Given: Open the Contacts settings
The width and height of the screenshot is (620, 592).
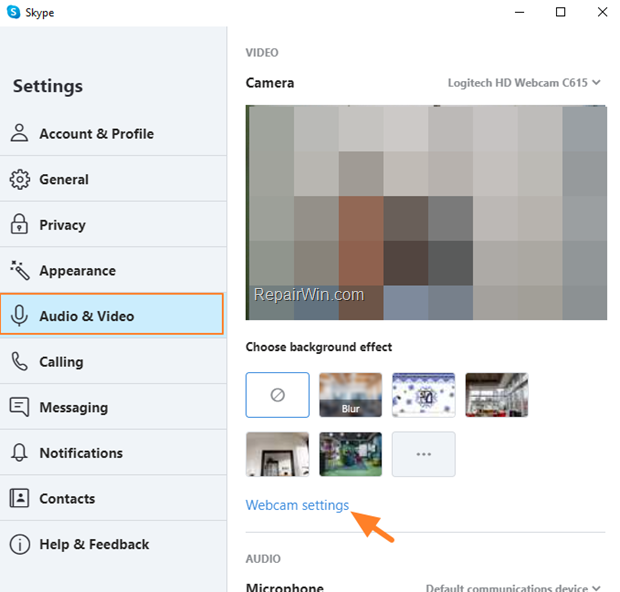Looking at the screenshot, I should click(x=113, y=498).
